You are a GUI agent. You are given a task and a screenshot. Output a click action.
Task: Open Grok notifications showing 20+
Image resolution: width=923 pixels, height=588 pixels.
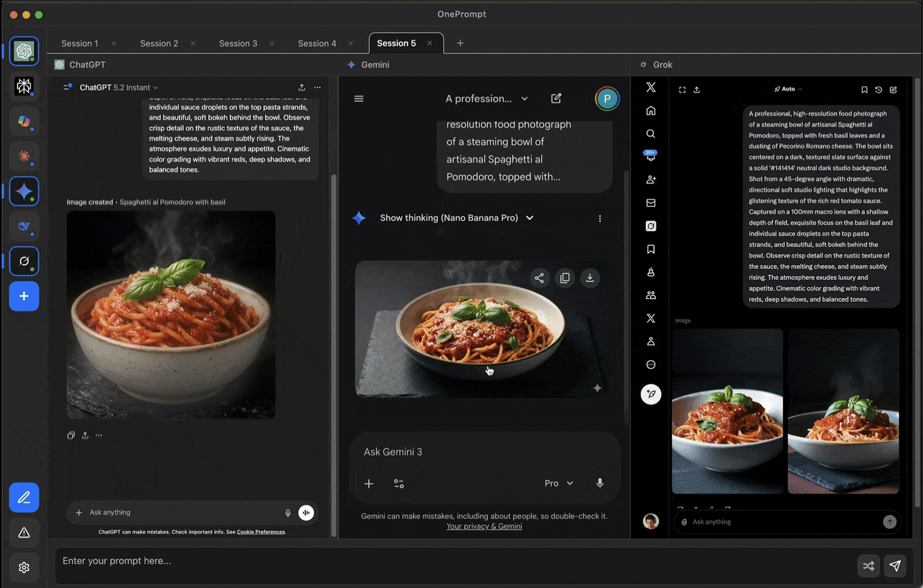click(650, 156)
